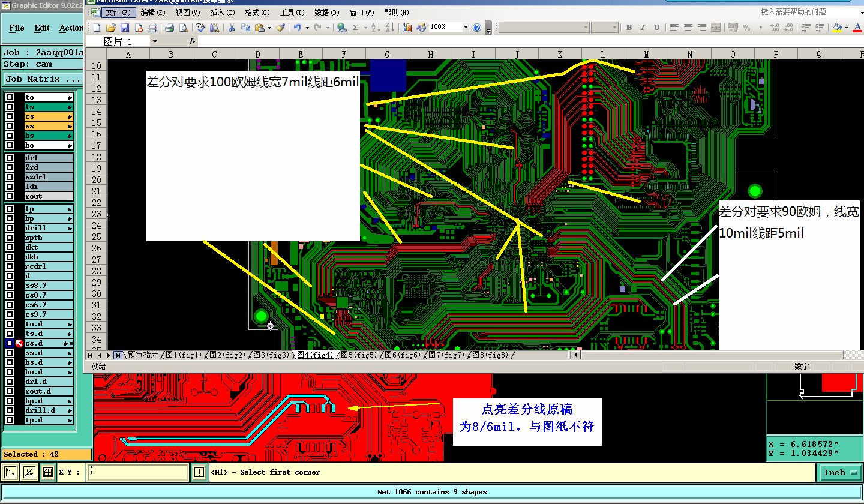Click the Spelling check icon in Excel

click(200, 28)
